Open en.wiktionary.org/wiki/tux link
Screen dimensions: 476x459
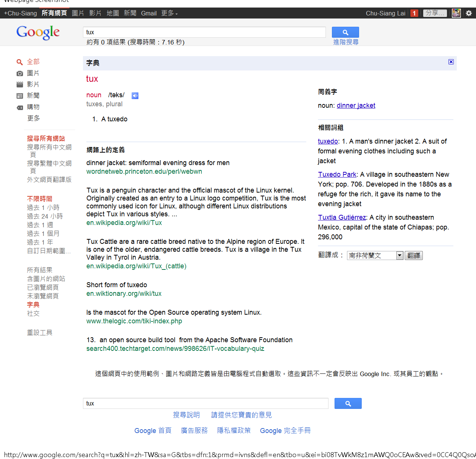point(124,294)
